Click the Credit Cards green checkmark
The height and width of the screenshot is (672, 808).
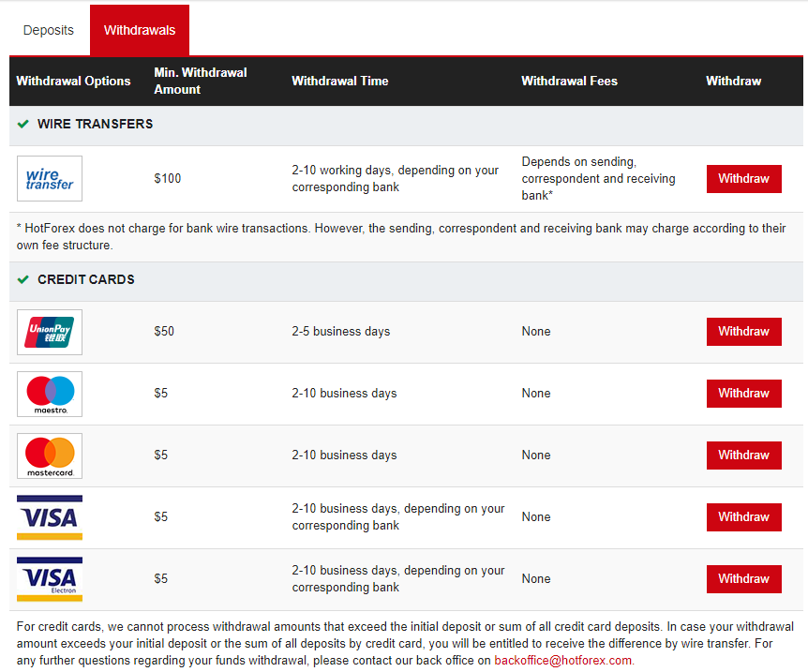point(22,280)
